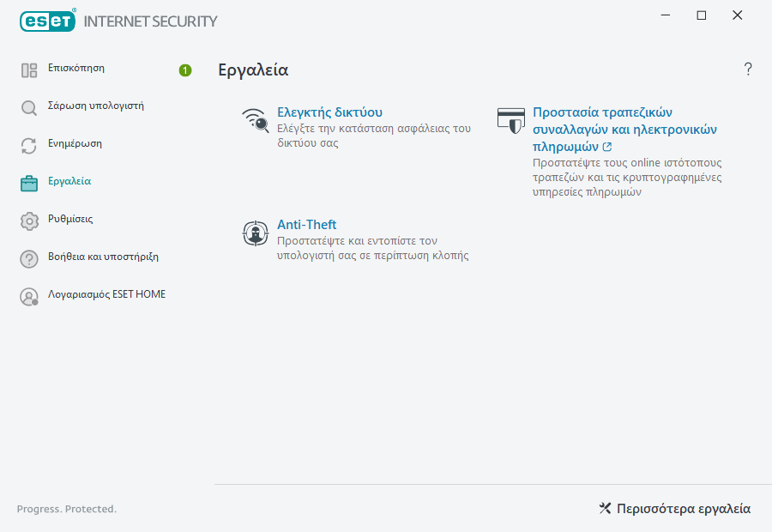The height and width of the screenshot is (532, 772).
Task: Click the Σάρωση υπολογιστή magnifier icon
Action: click(x=29, y=108)
